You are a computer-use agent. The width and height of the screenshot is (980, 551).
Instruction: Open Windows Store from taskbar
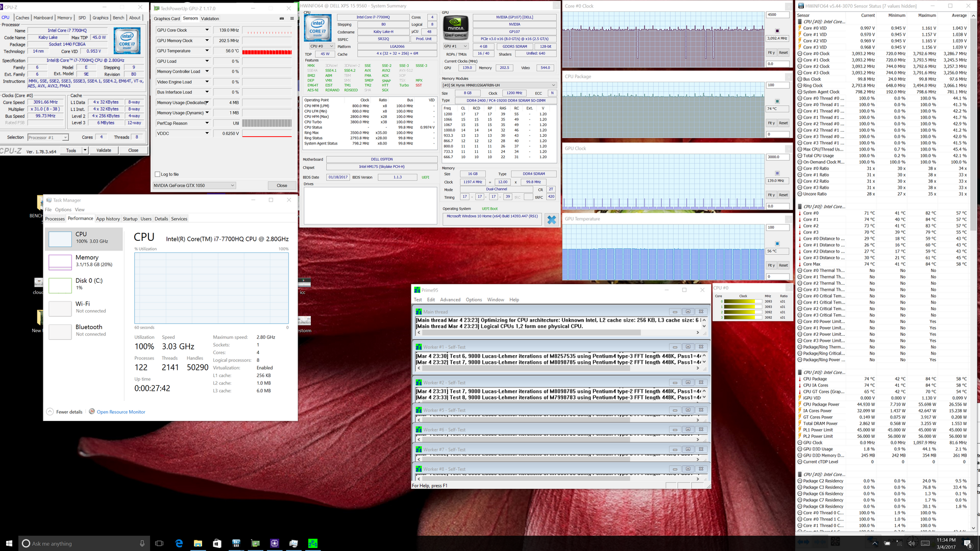[217, 543]
